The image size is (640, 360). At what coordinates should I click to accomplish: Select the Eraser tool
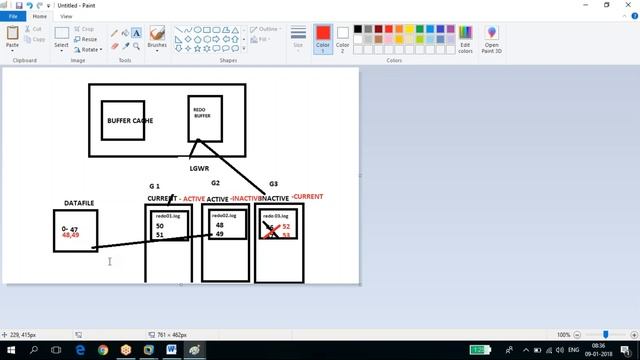tap(114, 46)
